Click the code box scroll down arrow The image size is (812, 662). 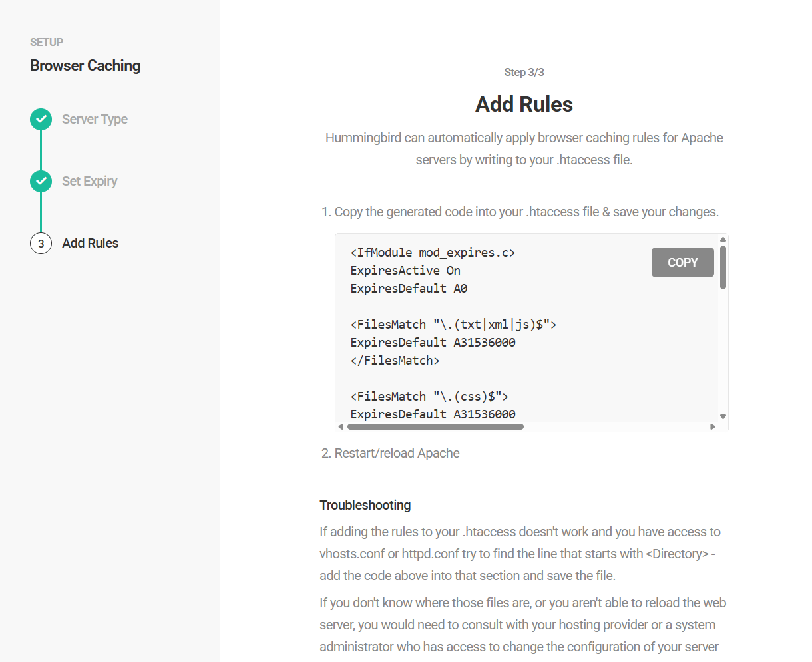723,417
